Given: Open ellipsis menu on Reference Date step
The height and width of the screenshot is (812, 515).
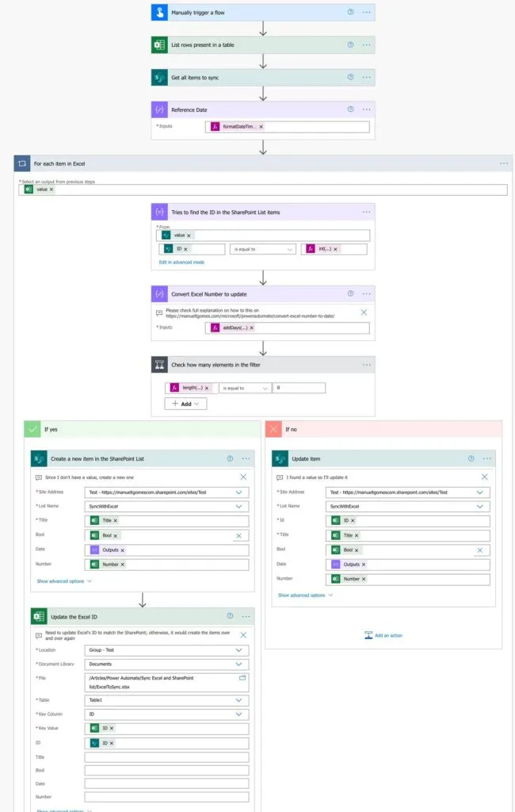Looking at the screenshot, I should (366, 109).
